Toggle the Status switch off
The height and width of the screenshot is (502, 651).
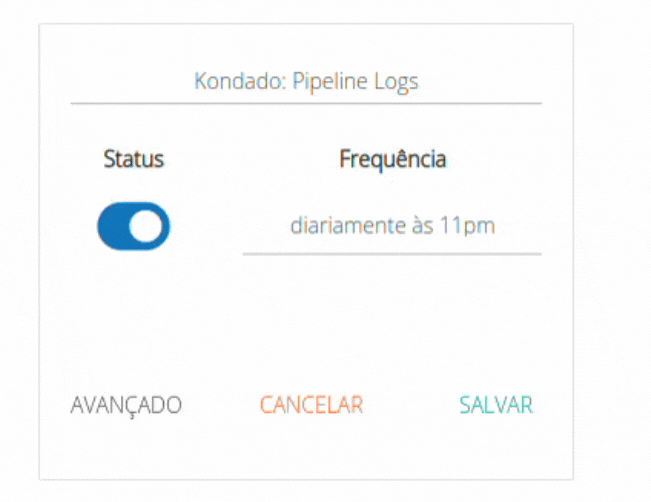(x=134, y=226)
